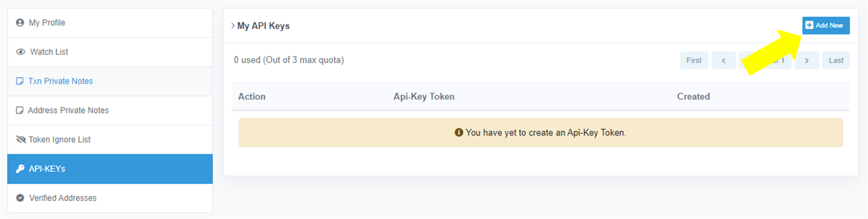
Task: Click the Add New button
Action: pos(826,25)
